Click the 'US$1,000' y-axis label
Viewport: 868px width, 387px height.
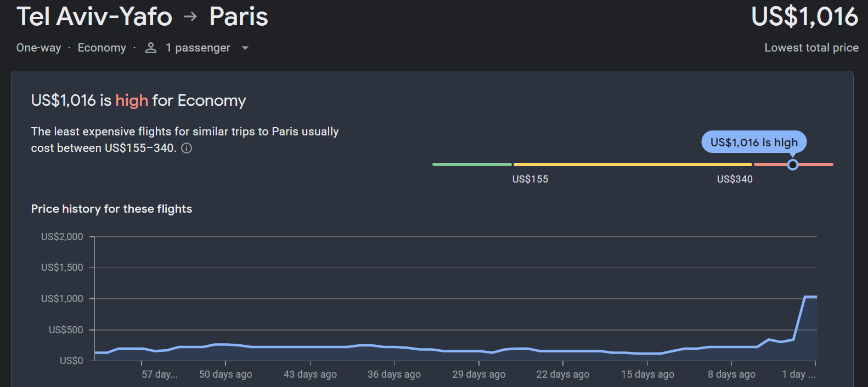[62, 299]
